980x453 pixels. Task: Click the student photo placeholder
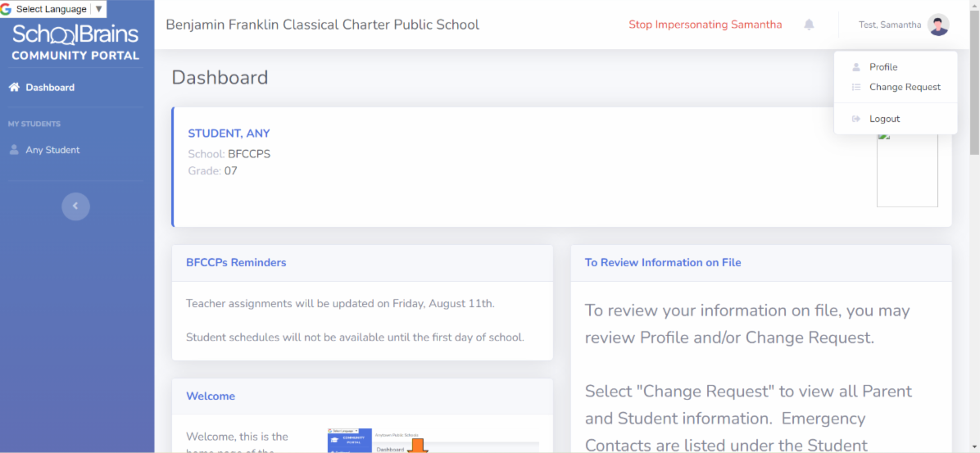click(907, 169)
